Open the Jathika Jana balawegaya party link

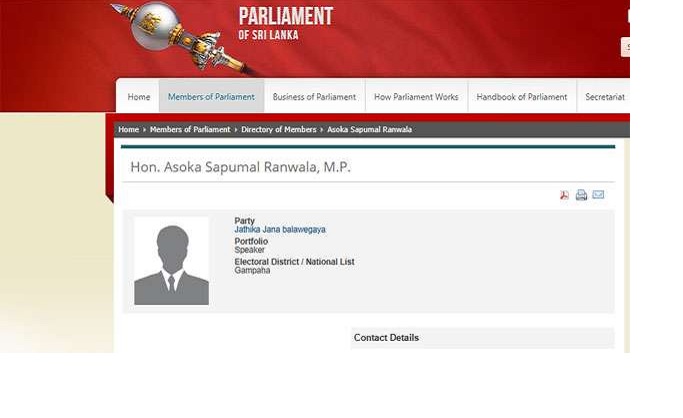(280, 230)
